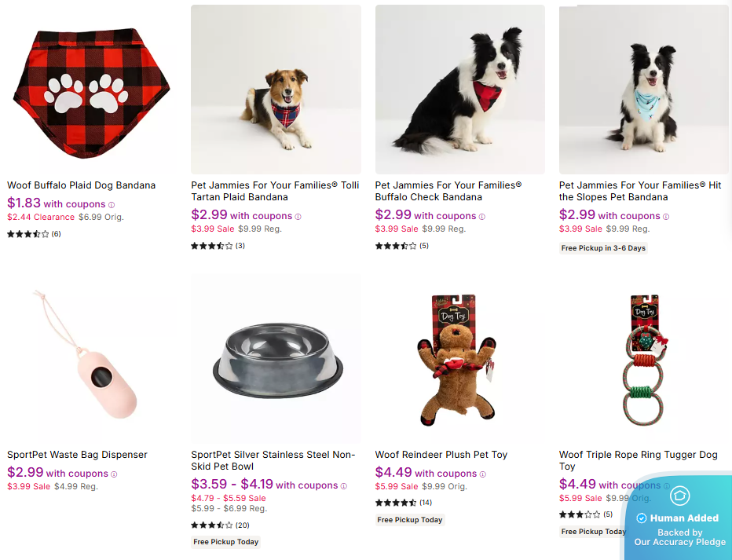Click the (6) review count under Buffalo Plaid Bandana
Viewport: 732px width, 560px height.
click(x=57, y=233)
